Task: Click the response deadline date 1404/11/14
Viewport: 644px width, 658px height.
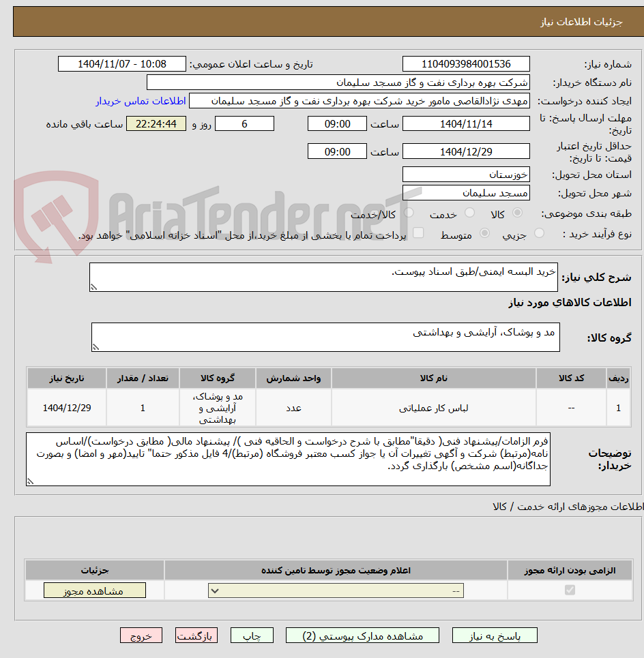Action: click(x=466, y=124)
